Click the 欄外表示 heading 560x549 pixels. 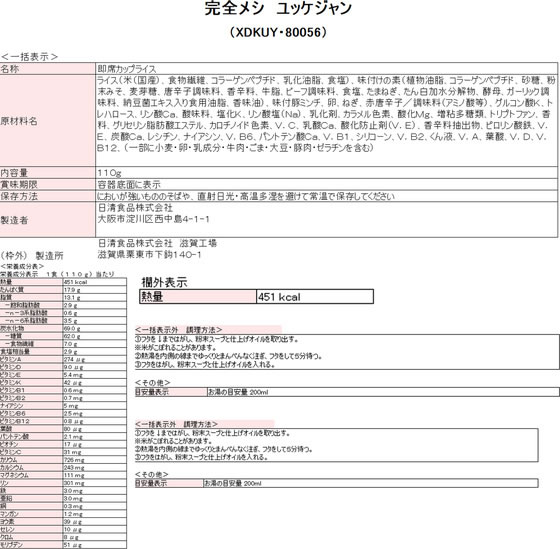click(x=164, y=282)
